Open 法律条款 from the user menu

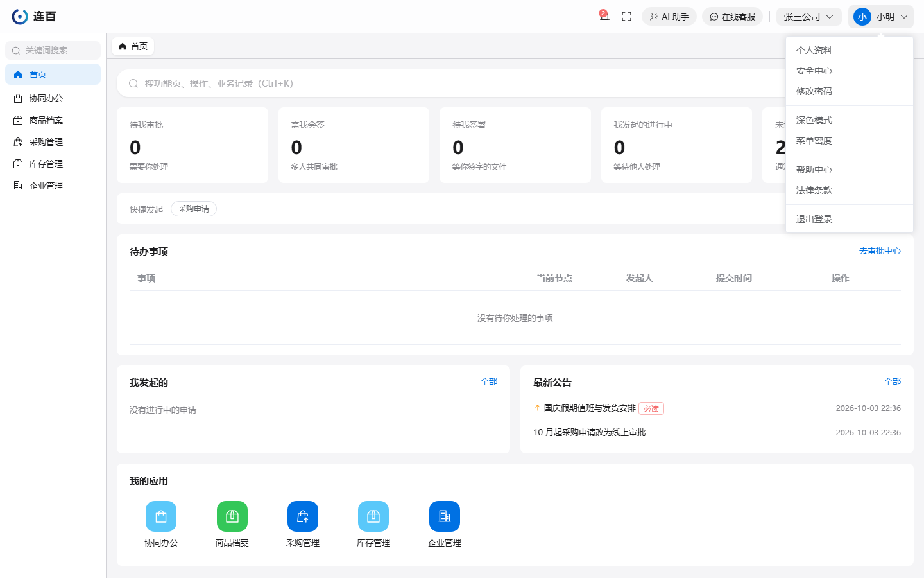click(850, 190)
